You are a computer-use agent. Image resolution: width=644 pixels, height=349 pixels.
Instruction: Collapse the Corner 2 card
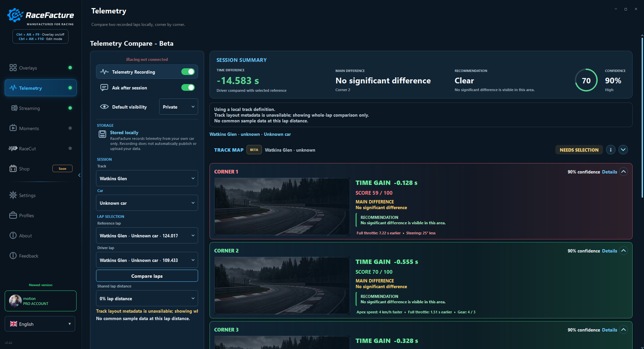pos(624,250)
